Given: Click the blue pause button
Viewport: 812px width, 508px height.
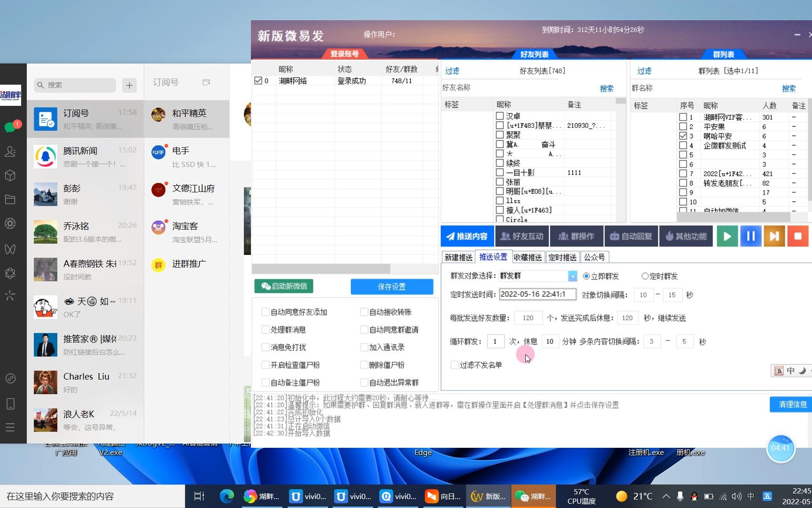Looking at the screenshot, I should pyautogui.click(x=750, y=236).
